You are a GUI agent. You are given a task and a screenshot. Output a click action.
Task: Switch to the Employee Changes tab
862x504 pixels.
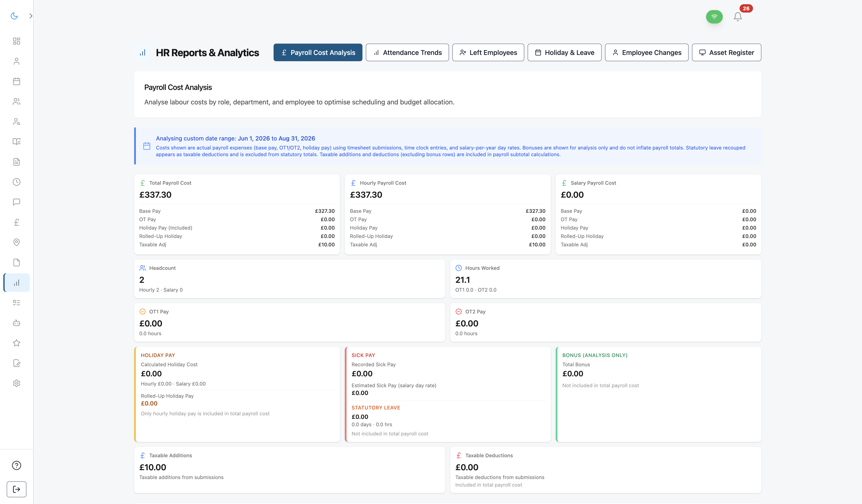646,52
